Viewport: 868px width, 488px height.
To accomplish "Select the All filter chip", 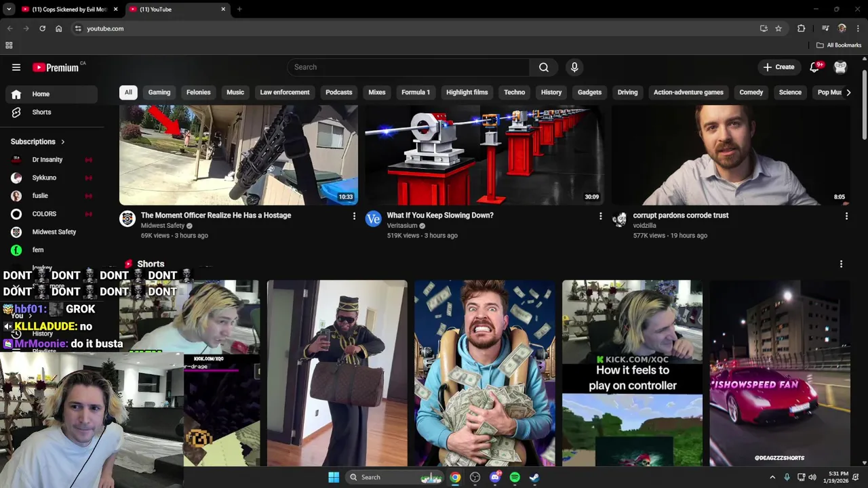I will pos(128,92).
